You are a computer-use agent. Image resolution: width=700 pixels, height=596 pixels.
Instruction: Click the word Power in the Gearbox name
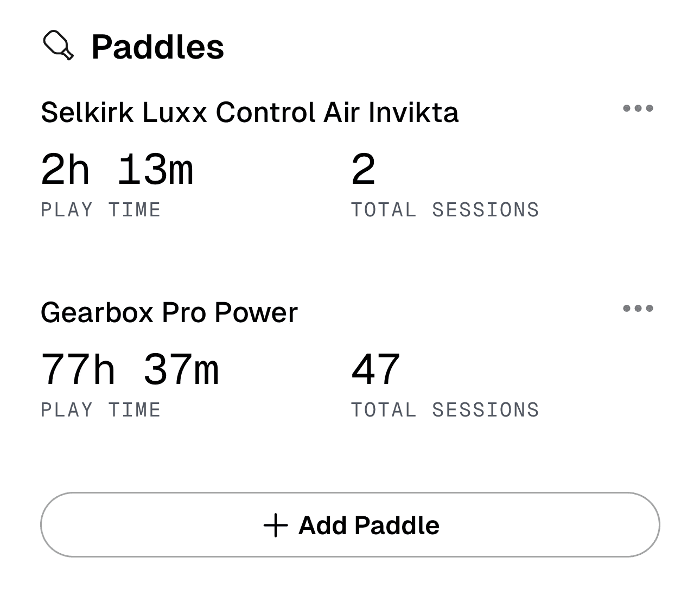coord(256,313)
